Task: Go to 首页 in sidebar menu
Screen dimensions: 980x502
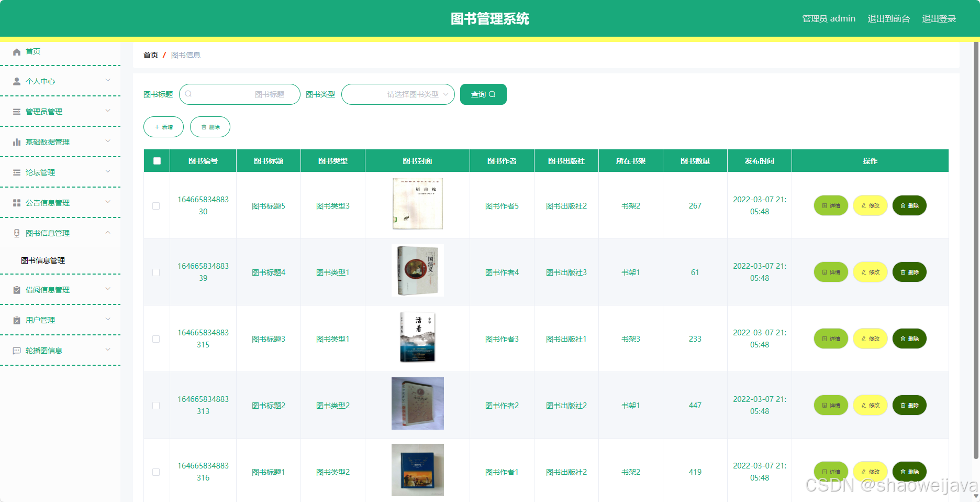Action: (x=33, y=51)
